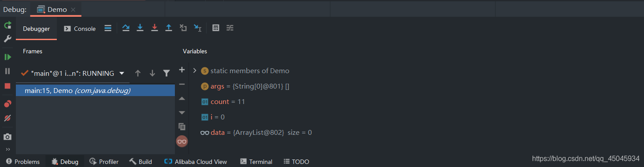Toggle Mute Breakpoints
Screen dimensions: 644x167
pyautogui.click(x=7, y=118)
